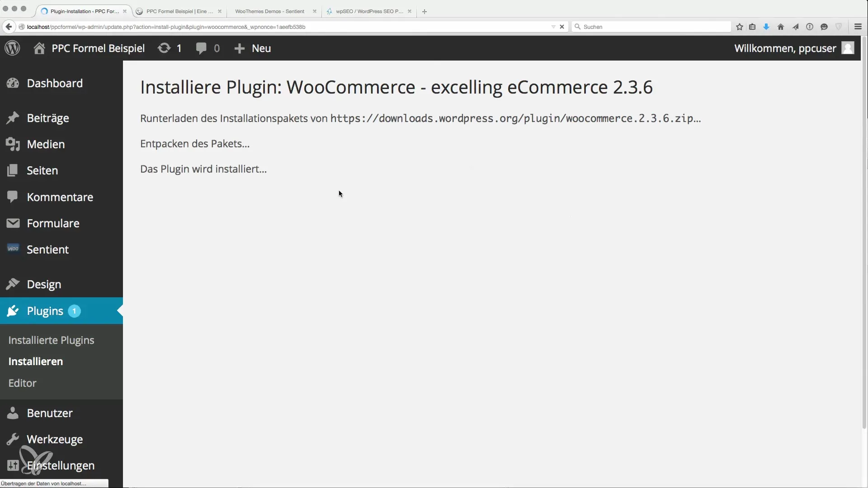The height and width of the screenshot is (488, 868).
Task: Open Dashboard menu item
Action: tap(61, 83)
